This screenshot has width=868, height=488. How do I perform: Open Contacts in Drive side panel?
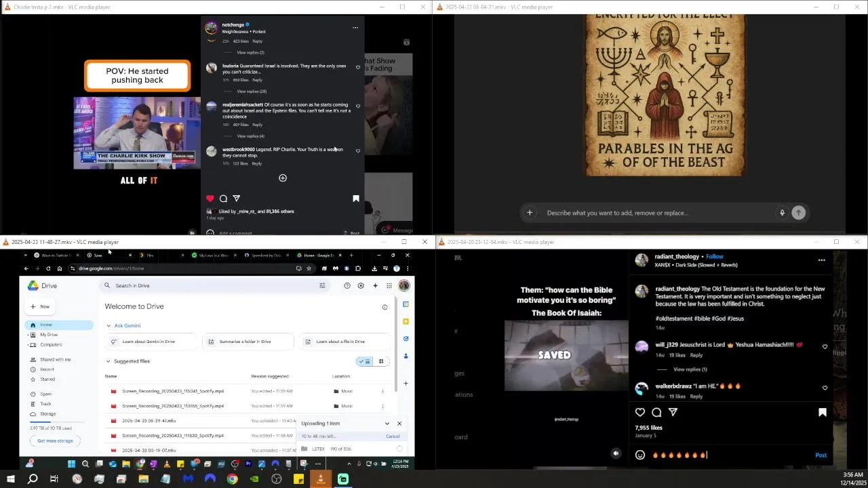[x=406, y=355]
